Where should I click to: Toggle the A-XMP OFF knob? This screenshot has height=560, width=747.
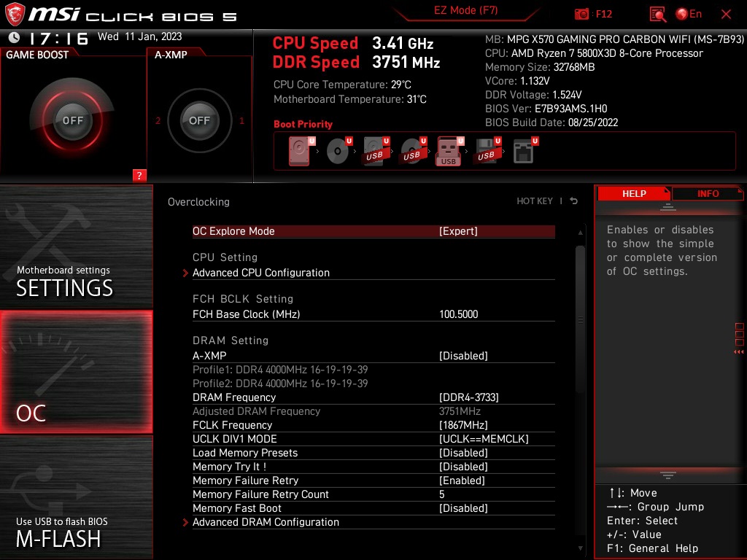[x=199, y=120]
